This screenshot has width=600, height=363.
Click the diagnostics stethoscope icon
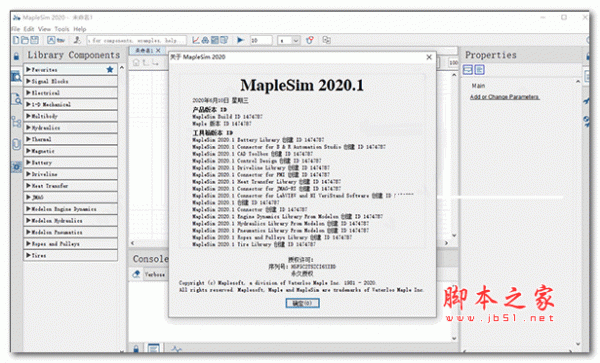(310, 40)
